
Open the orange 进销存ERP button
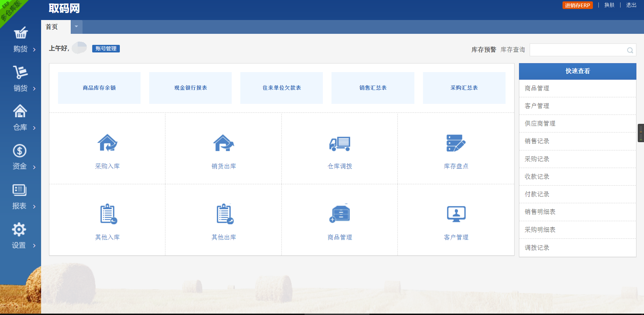[x=577, y=5]
